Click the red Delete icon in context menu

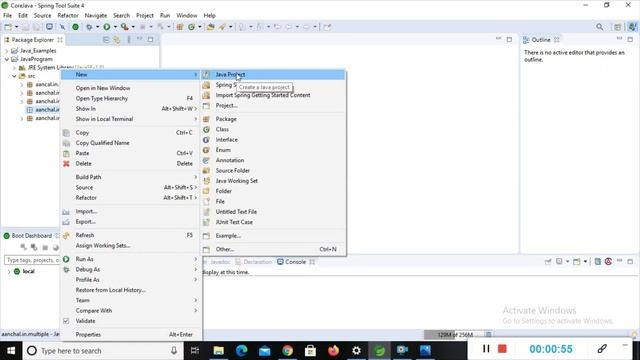click(66, 164)
